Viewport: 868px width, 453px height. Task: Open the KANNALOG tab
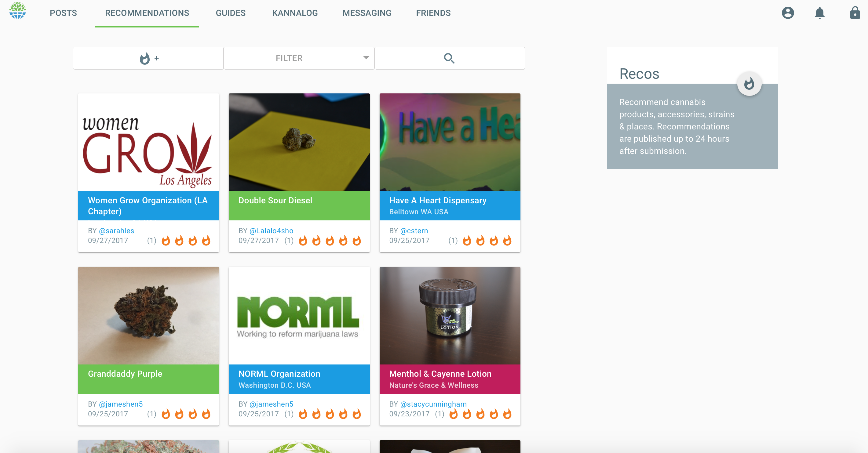tap(295, 13)
